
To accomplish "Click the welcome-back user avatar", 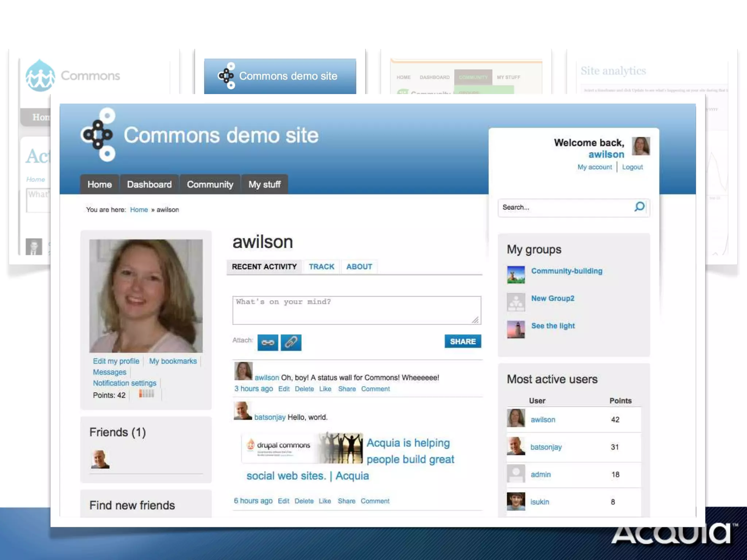I will tap(640, 146).
